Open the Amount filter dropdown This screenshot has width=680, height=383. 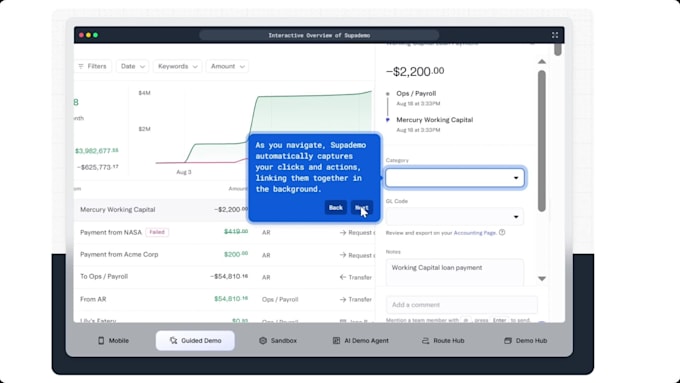pyautogui.click(x=227, y=66)
